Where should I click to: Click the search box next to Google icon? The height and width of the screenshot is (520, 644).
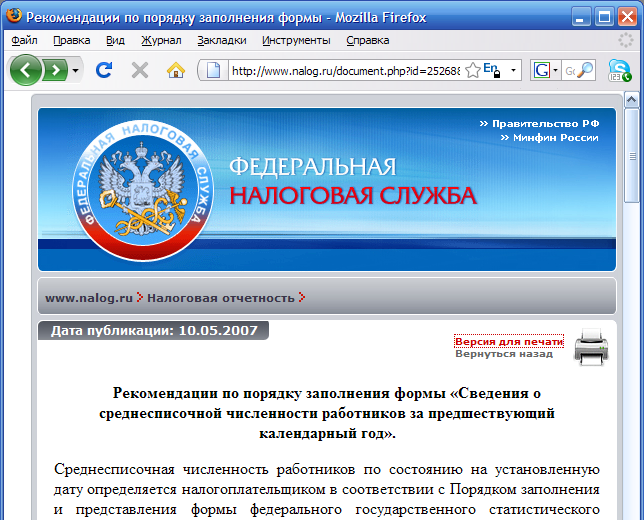570,71
